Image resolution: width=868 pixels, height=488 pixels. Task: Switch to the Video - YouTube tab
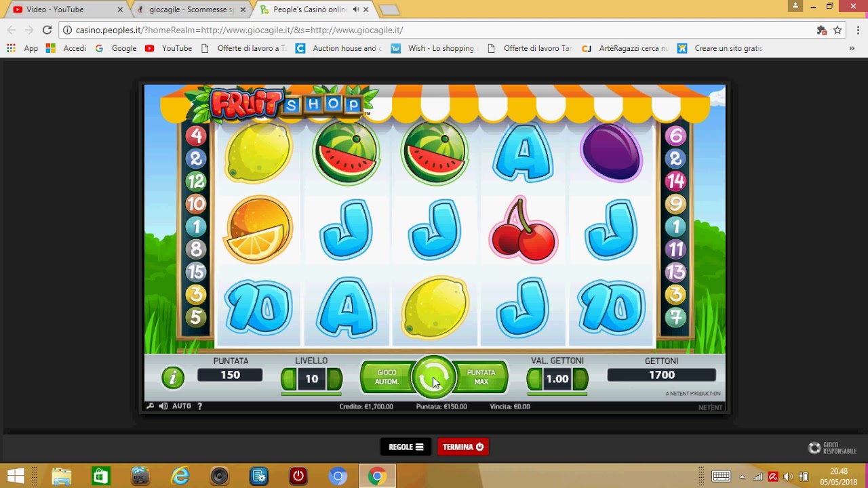[x=65, y=9]
